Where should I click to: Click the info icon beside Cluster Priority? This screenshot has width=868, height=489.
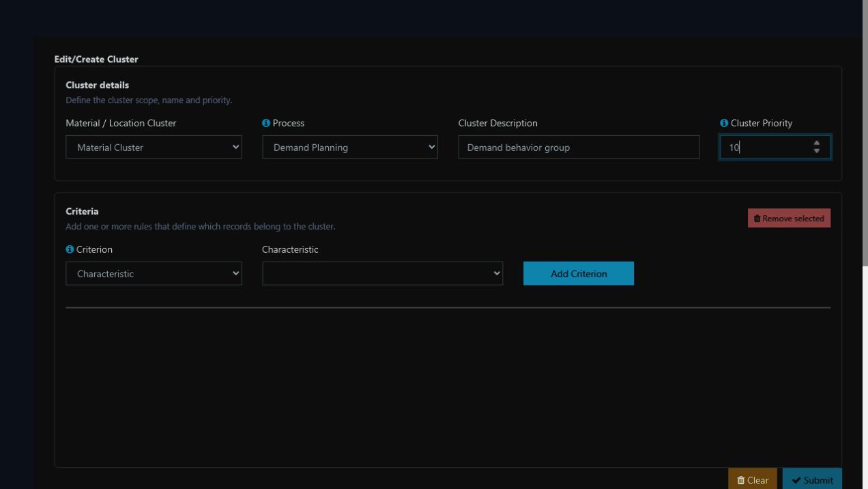point(724,124)
